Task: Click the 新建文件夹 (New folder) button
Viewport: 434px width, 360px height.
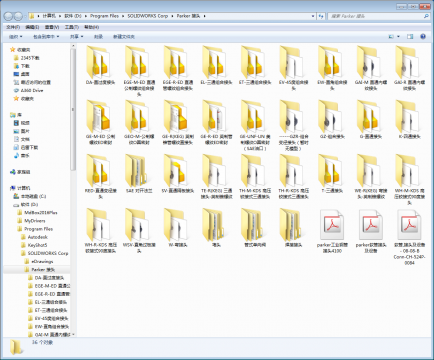Action: point(124,37)
